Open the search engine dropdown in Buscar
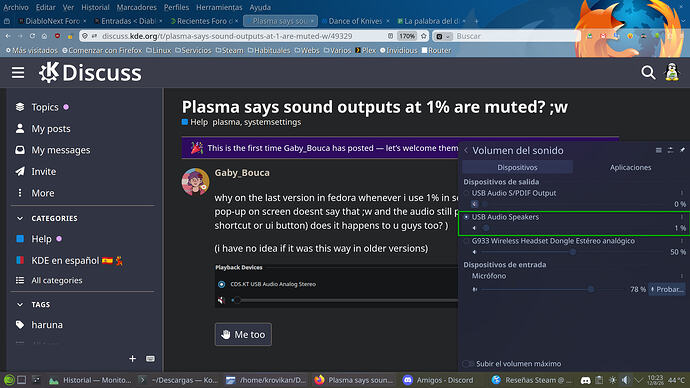This screenshot has width=690, height=388. tap(443, 36)
